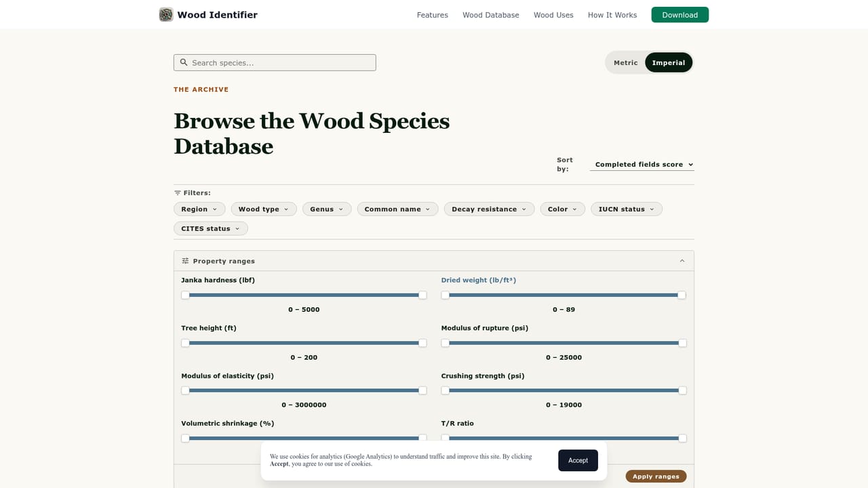Open the IUCN status filter dropdown
Viewport: 868px width, 488px height.
pos(627,209)
